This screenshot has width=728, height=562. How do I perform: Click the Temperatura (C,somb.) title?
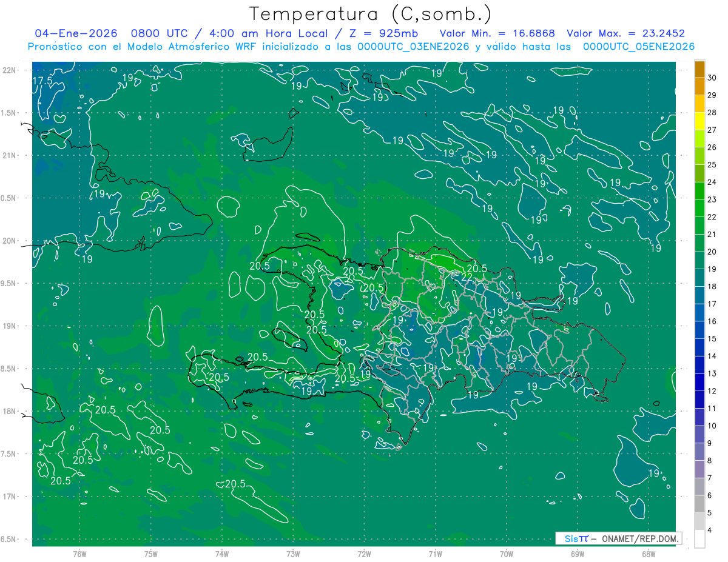point(371,13)
